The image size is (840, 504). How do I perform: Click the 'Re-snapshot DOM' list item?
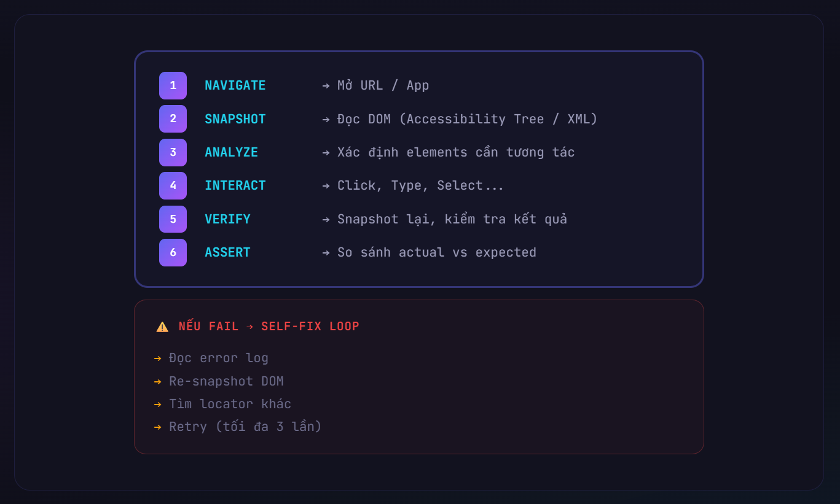pos(226,381)
